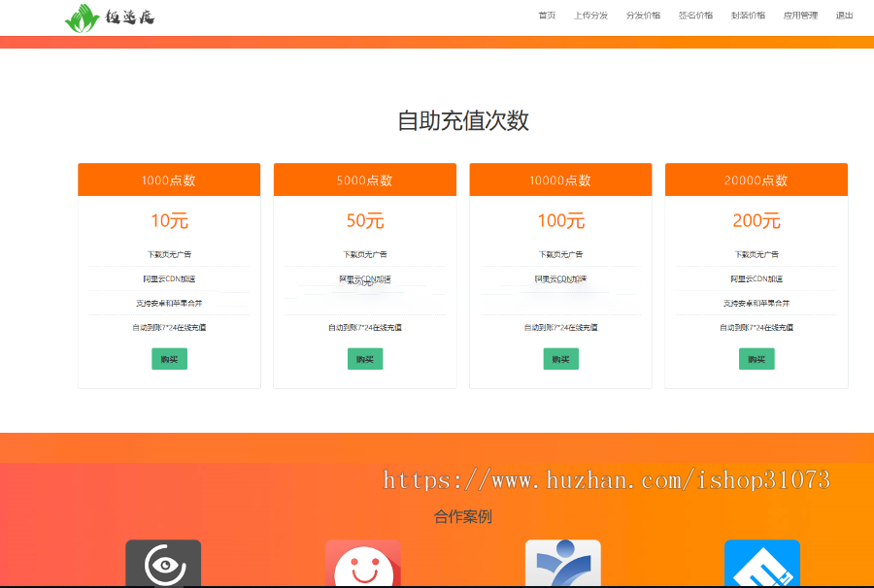Click 购买 for the 10000点数 package
This screenshot has height=588, width=874.
pyautogui.click(x=560, y=358)
